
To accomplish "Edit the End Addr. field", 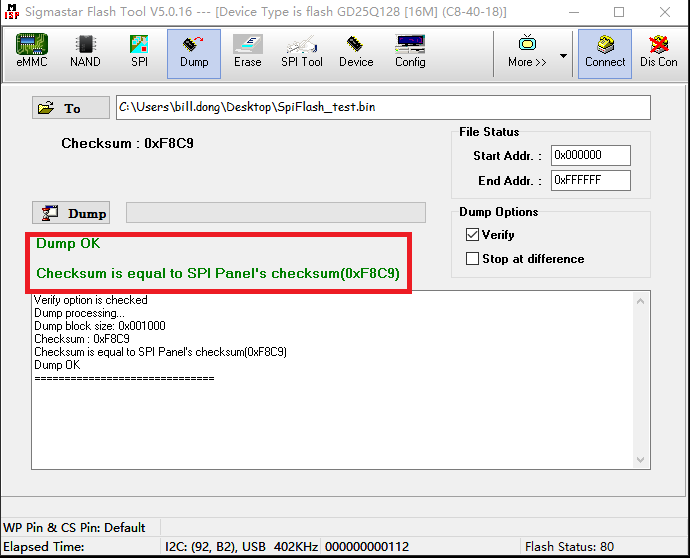I will [x=590, y=180].
